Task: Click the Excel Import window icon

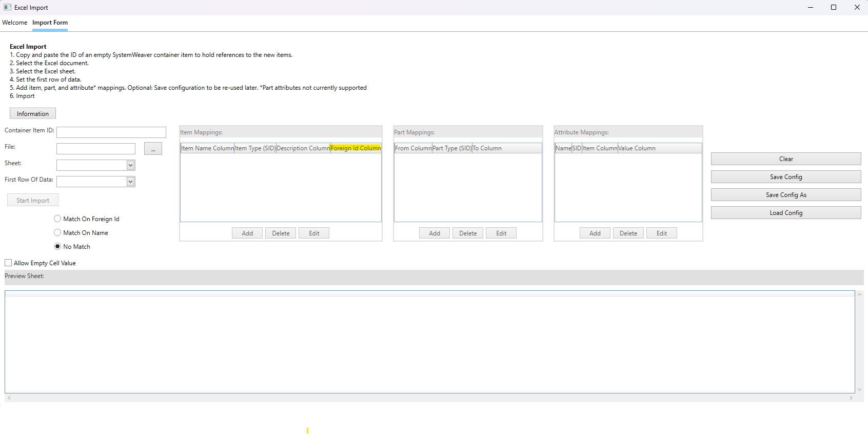Action: click(x=7, y=7)
